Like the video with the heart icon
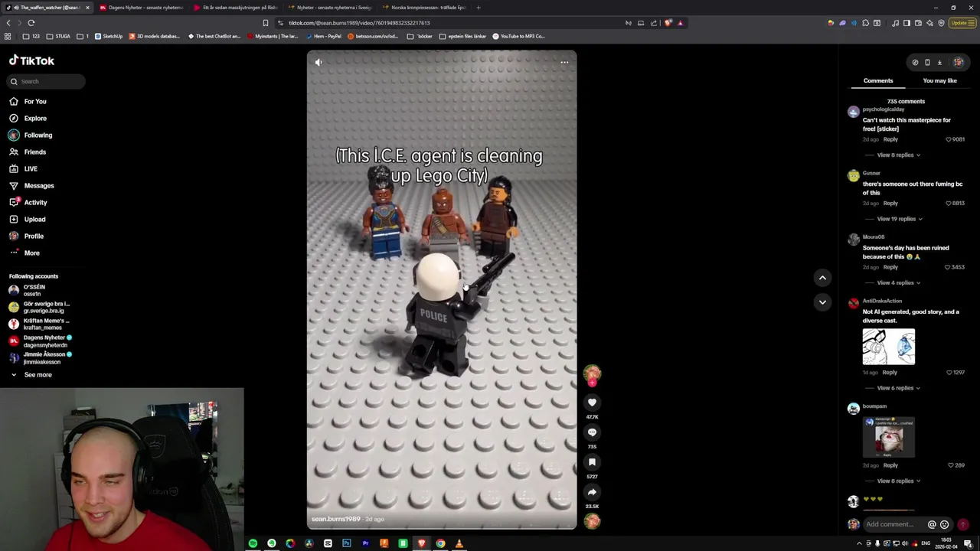The image size is (980, 551). click(592, 403)
